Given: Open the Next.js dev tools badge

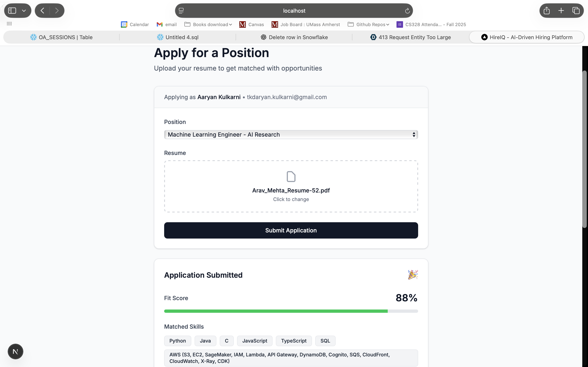Looking at the screenshot, I should coord(15,351).
